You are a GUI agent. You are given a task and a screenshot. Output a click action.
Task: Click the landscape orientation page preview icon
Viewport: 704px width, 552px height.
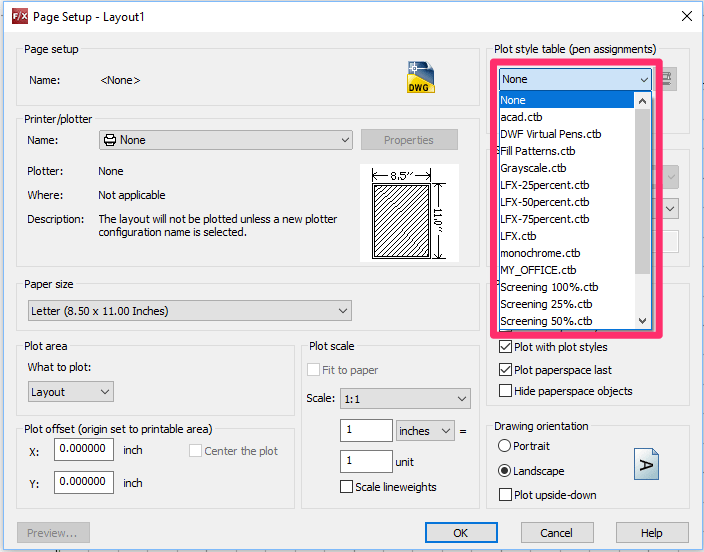pos(647,464)
